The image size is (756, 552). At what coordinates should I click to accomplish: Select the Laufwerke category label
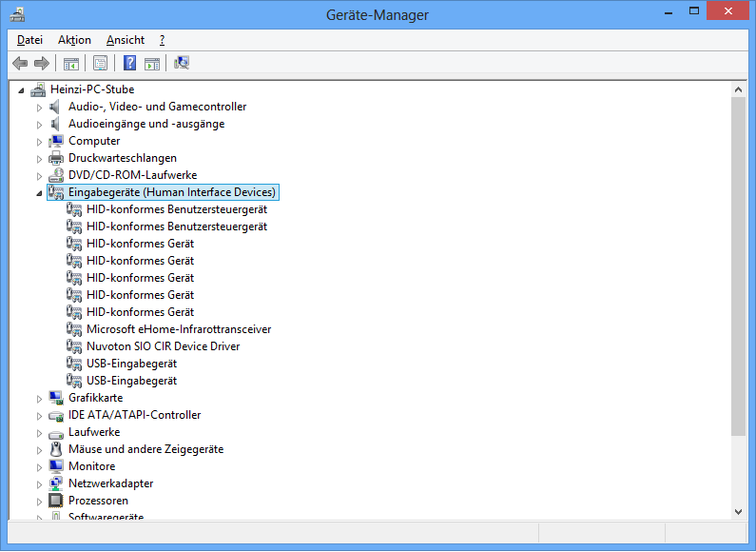click(94, 432)
